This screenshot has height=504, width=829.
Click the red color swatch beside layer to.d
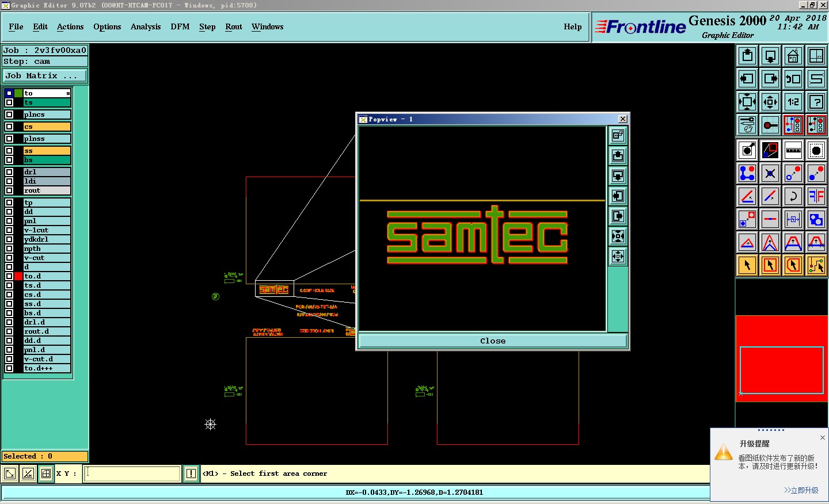coord(18,276)
